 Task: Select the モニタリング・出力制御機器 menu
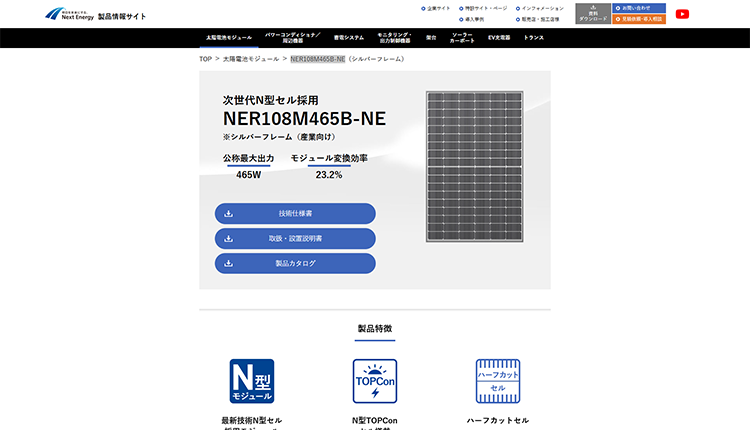394,38
